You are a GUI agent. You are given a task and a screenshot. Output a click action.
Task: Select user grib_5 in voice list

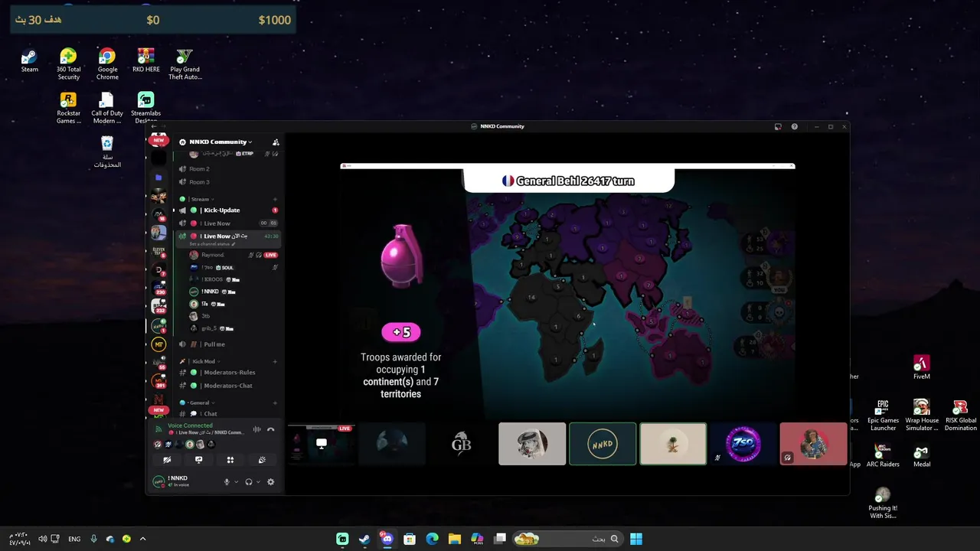pos(234,328)
